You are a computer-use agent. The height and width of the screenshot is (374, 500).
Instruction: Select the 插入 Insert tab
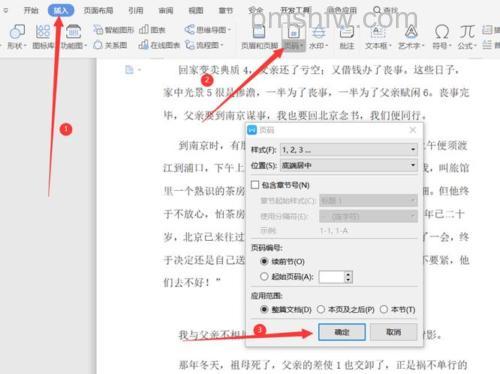61,10
